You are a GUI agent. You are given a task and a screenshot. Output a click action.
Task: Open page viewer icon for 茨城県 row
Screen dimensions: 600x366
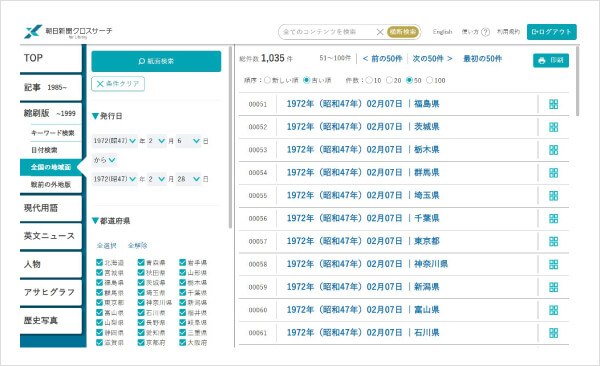point(553,127)
